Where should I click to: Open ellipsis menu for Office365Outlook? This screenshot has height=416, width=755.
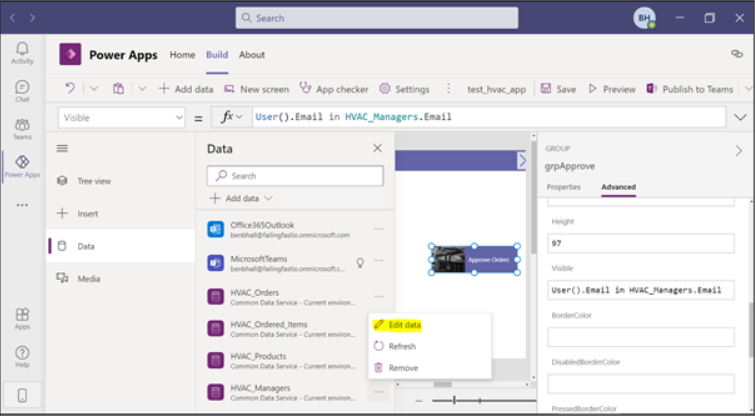tap(379, 229)
